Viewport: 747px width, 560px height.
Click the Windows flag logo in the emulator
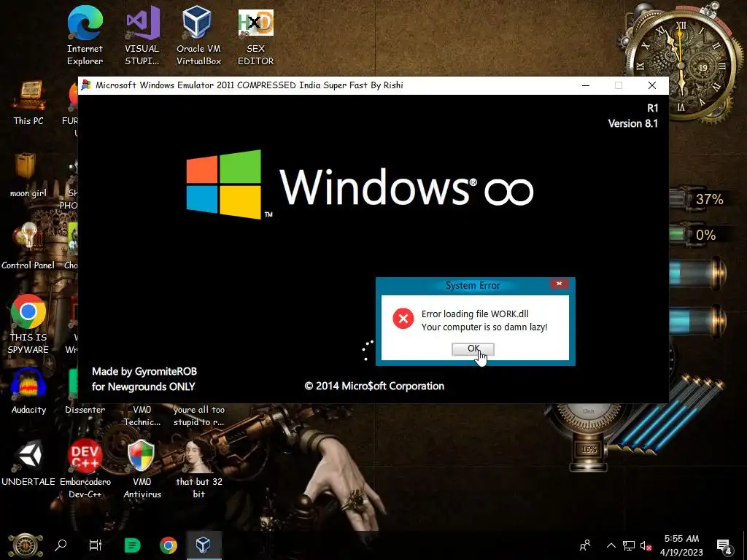pos(223,184)
